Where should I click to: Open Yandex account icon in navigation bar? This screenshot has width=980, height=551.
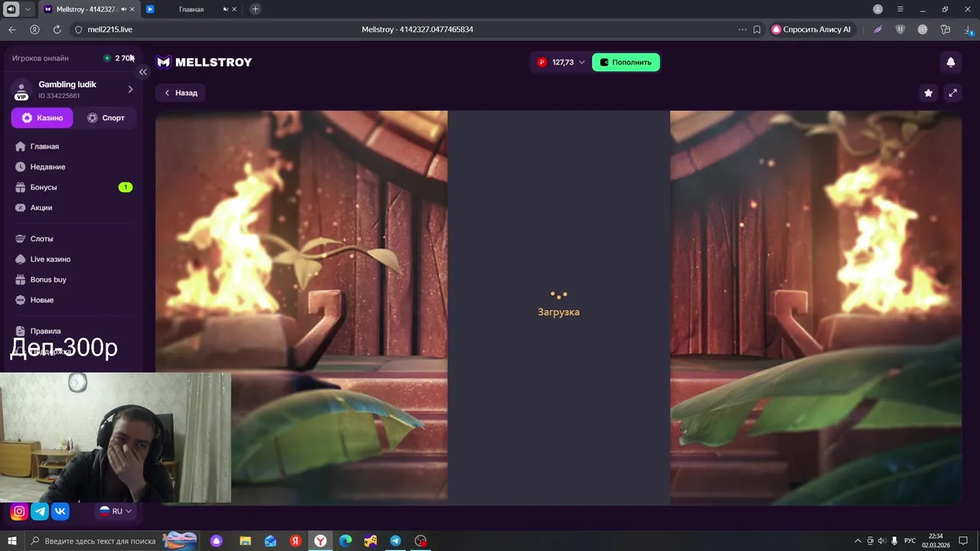point(34,29)
